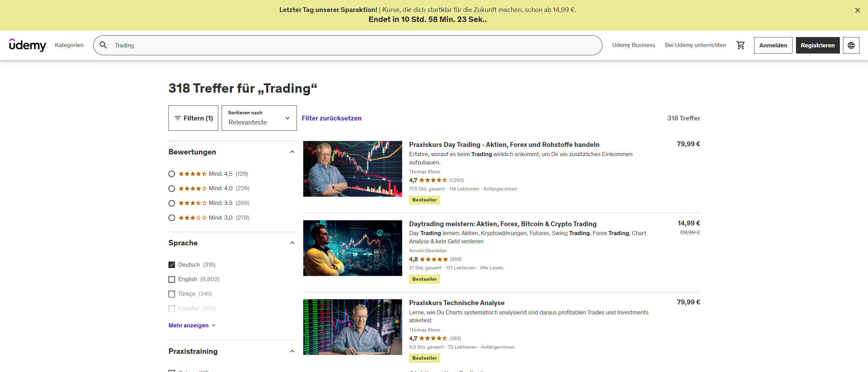868x372 pixels.
Task: Collapse the Sprache section chevron
Action: tap(292, 243)
